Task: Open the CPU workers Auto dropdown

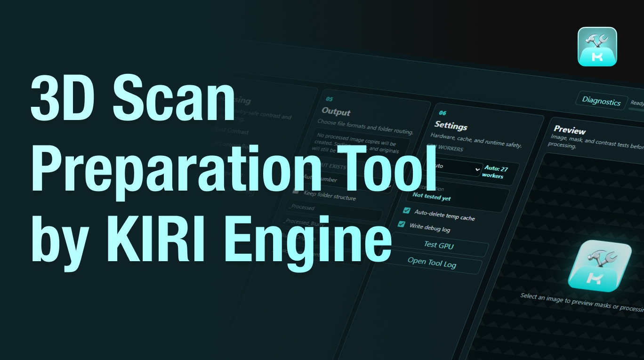Action: tap(452, 168)
